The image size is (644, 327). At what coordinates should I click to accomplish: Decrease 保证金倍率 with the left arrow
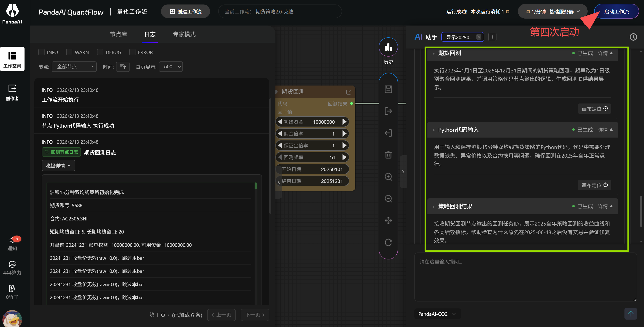point(280,145)
